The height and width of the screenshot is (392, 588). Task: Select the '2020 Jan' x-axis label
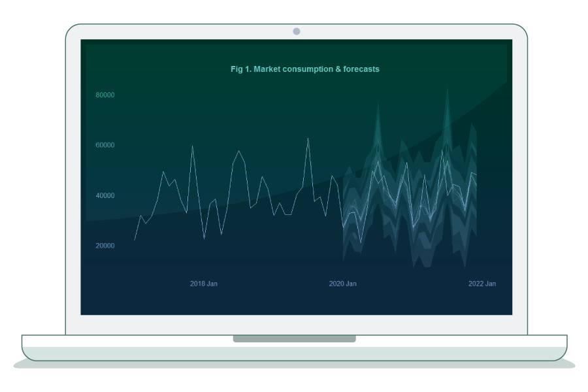pos(342,284)
